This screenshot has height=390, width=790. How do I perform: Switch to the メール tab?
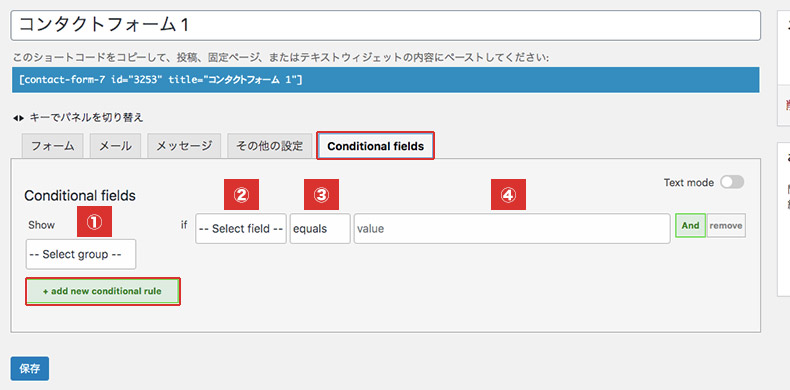[115, 146]
